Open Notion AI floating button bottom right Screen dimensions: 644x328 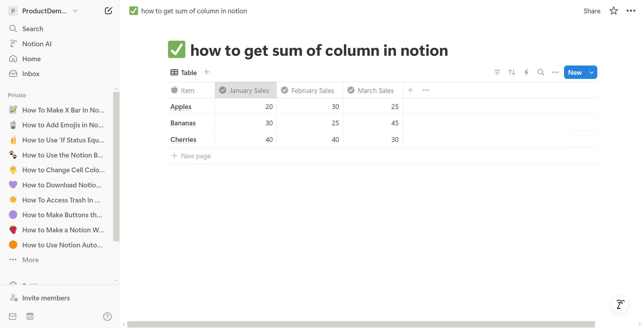(x=620, y=304)
